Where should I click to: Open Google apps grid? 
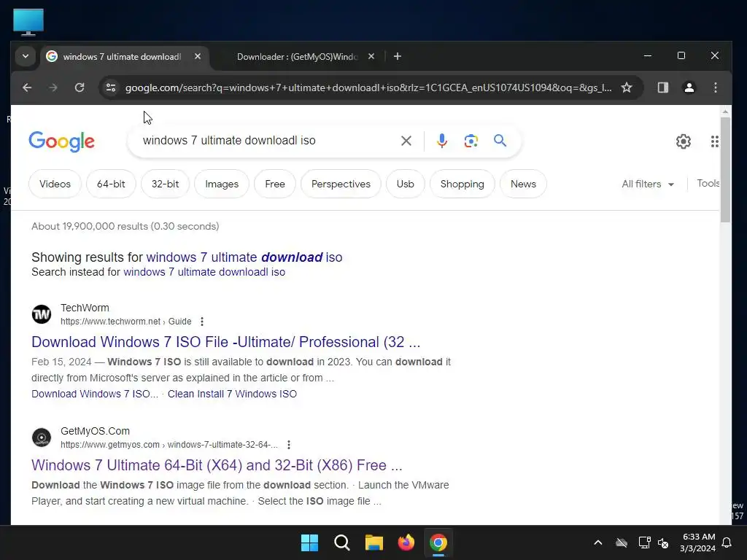pyautogui.click(x=714, y=141)
